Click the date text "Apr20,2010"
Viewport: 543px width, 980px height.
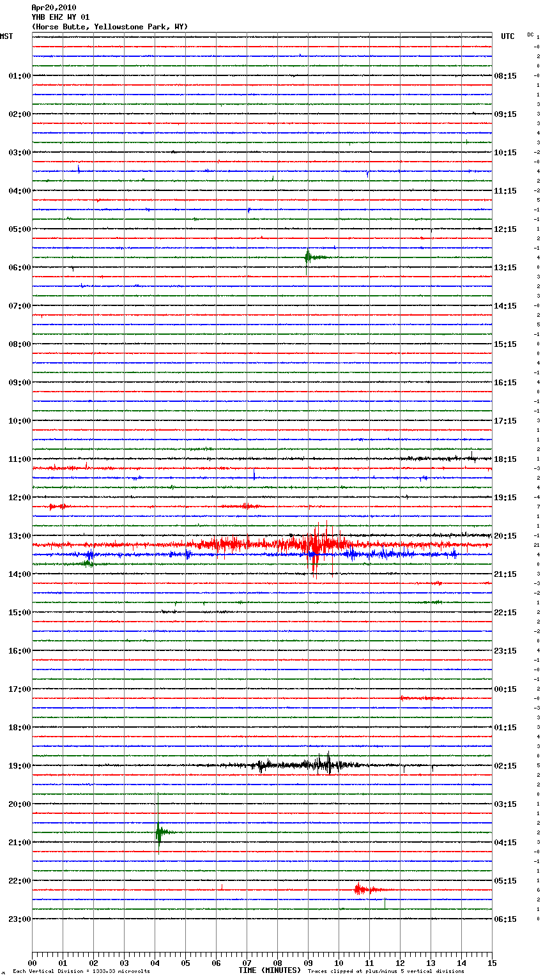point(54,8)
